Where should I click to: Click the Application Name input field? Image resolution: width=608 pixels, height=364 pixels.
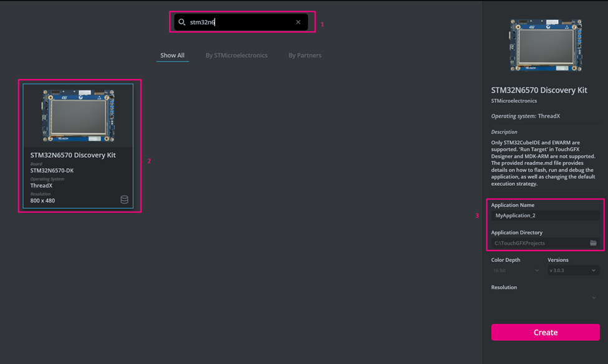click(x=545, y=216)
